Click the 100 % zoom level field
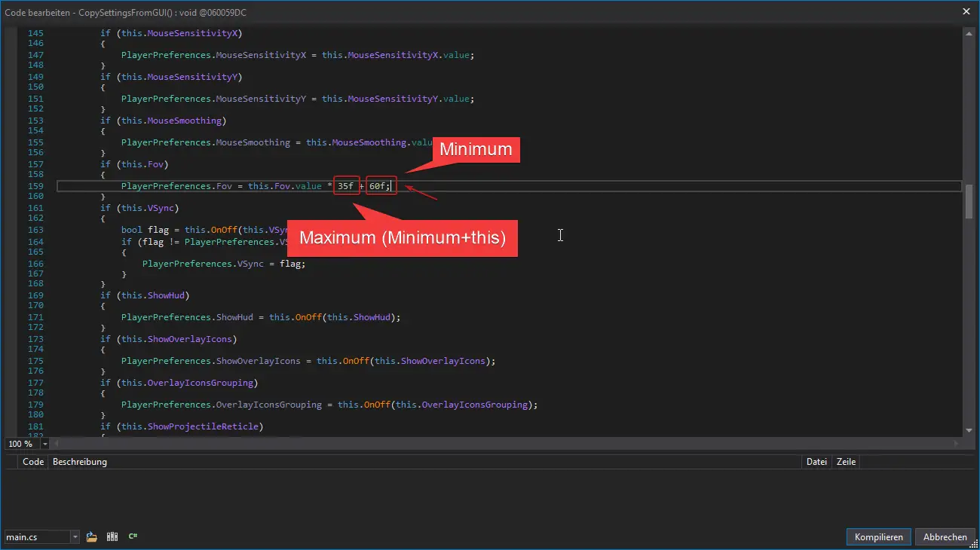Image resolution: width=980 pixels, height=550 pixels. [23, 444]
